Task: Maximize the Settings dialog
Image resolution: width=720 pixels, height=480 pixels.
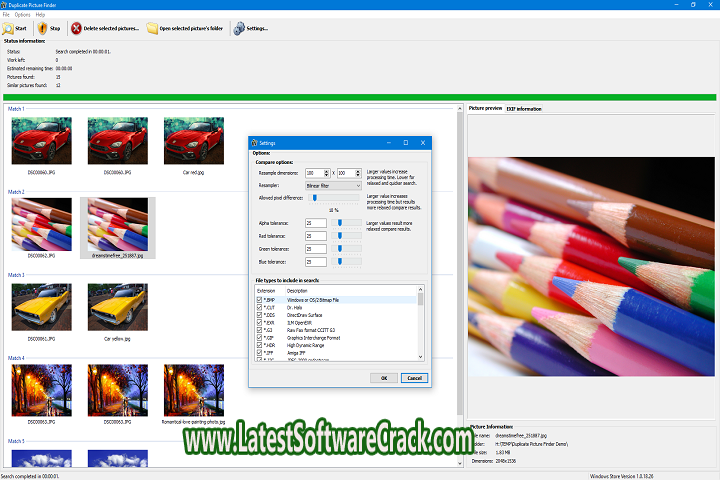Action: pyautogui.click(x=406, y=143)
